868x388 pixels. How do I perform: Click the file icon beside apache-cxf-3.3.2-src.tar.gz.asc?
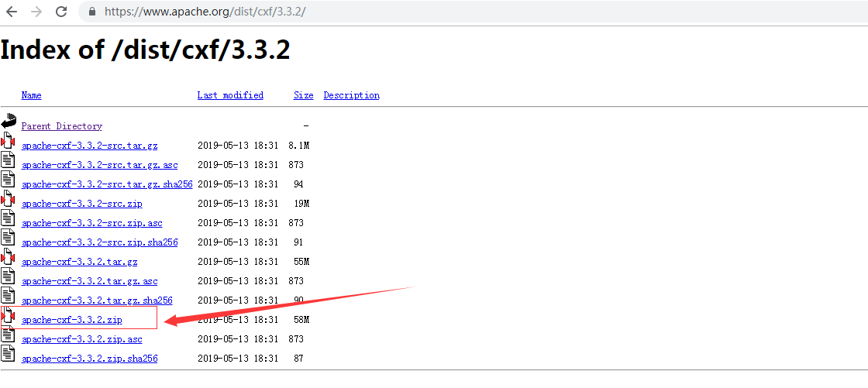[x=8, y=160]
